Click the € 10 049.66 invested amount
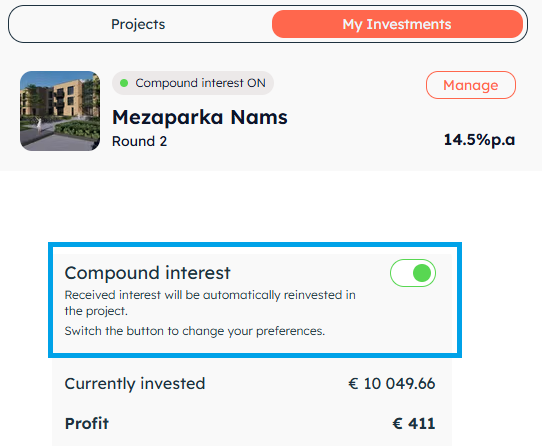This screenshot has height=448, width=542. [x=392, y=384]
